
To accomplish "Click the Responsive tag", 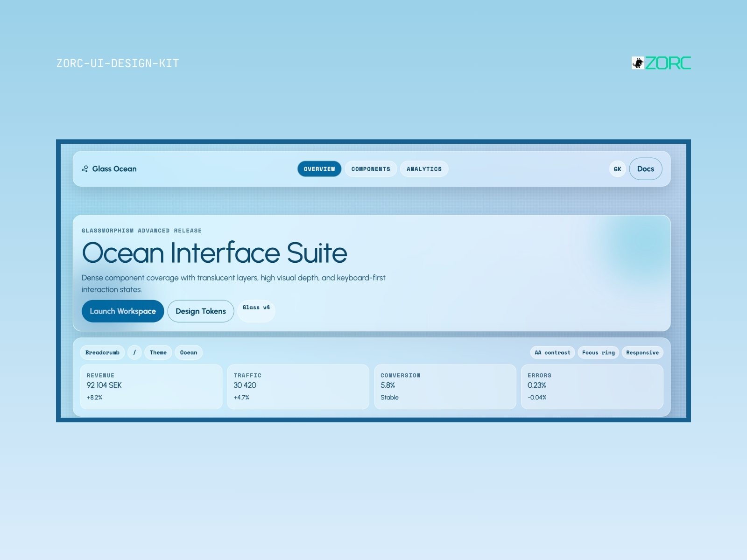I will pyautogui.click(x=642, y=352).
